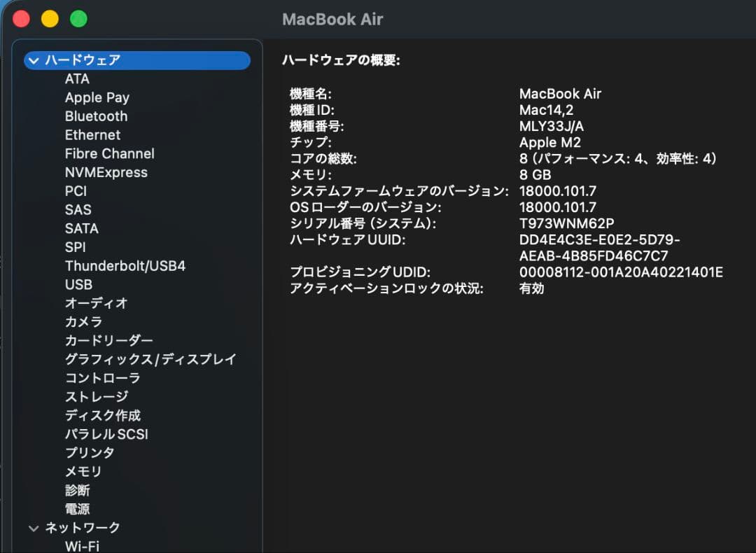Click the ハードウェアの概要 heading
This screenshot has height=553, width=756.
(341, 60)
